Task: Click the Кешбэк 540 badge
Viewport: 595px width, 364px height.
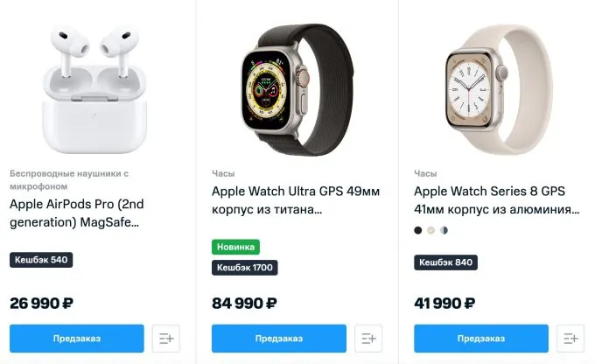Action: coord(41,260)
